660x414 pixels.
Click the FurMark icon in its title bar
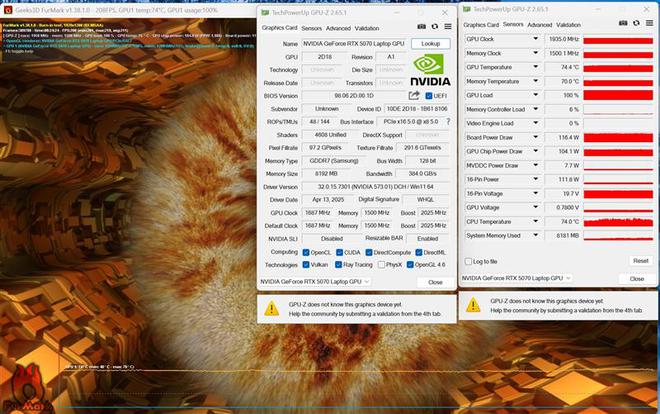click(7, 5)
